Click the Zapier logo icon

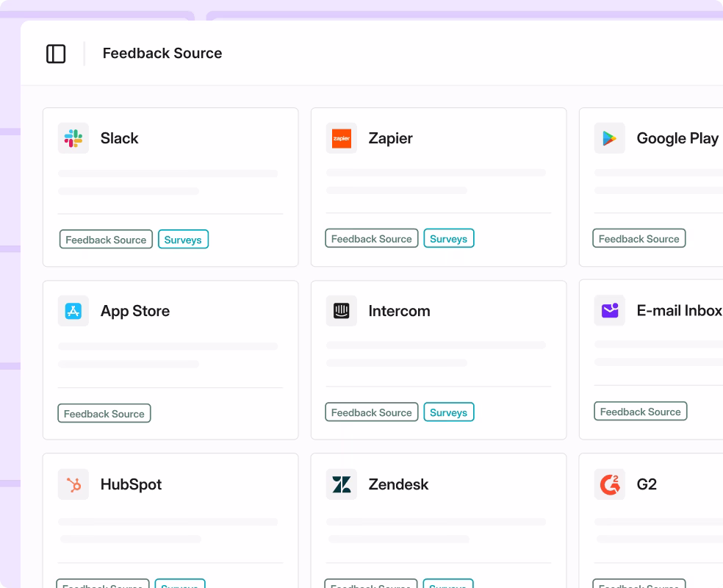342,138
